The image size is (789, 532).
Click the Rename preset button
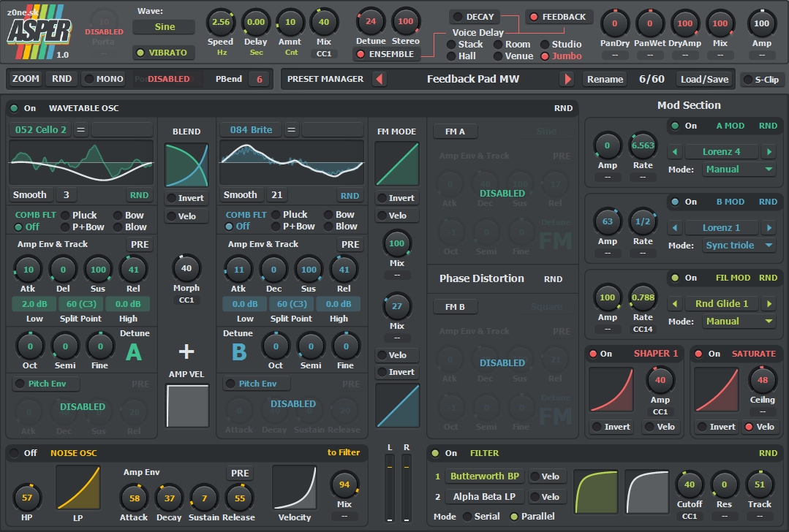pos(605,80)
